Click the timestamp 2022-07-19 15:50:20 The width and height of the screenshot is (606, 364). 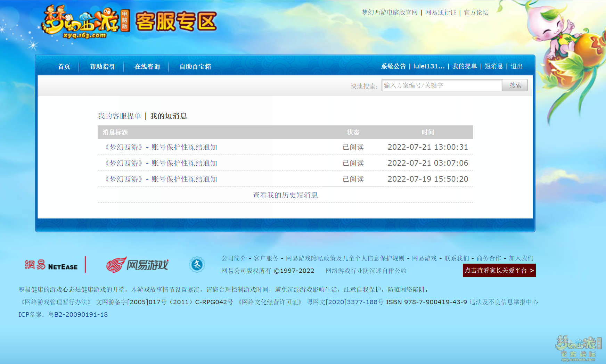[x=428, y=179]
